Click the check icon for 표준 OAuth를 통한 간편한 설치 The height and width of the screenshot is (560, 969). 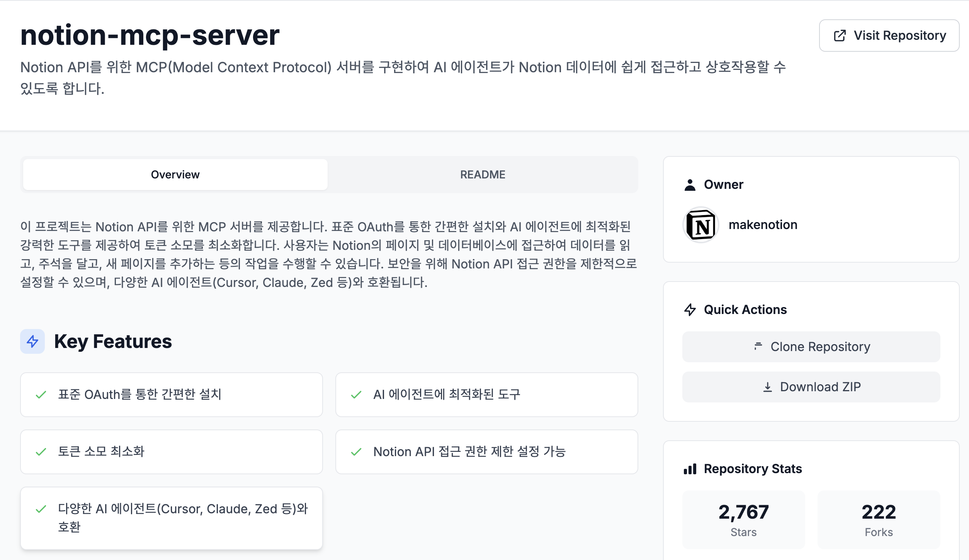pos(41,395)
